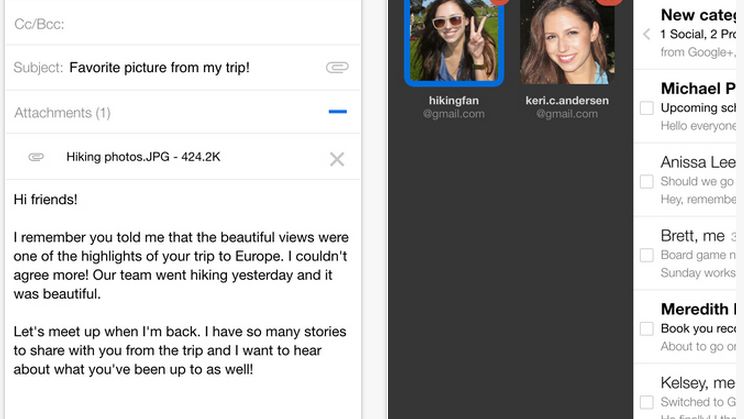This screenshot has width=744, height=419.
Task: Click the paperclip attach icon beside Subject
Action: (x=337, y=67)
